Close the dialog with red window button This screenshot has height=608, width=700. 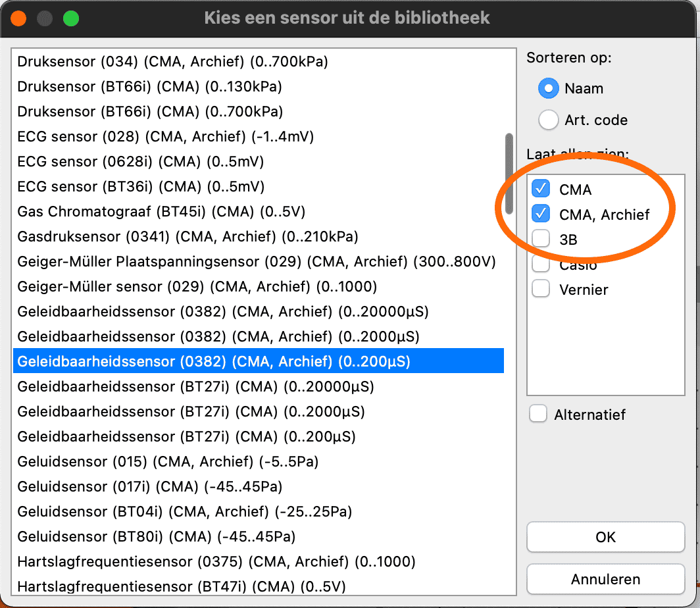tap(18, 18)
